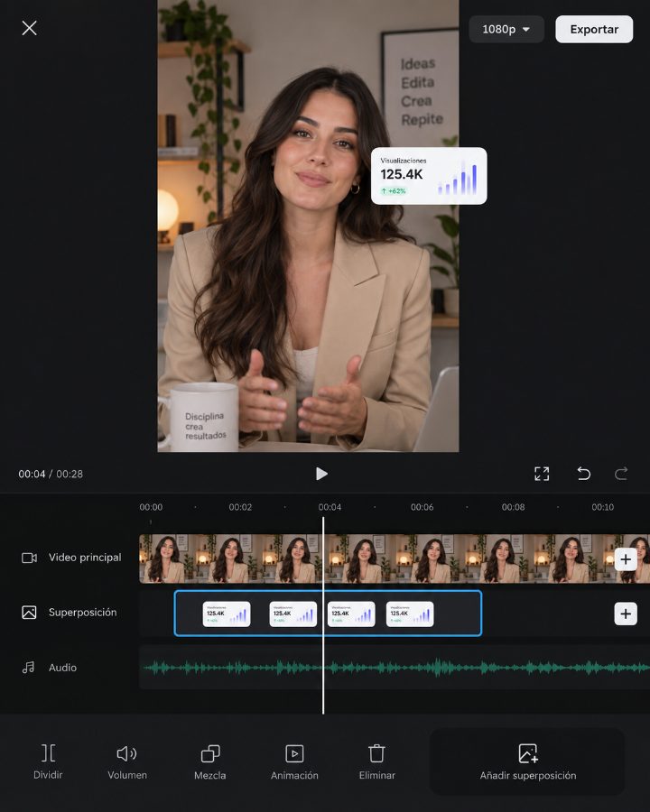Click the Audio music note icon
The width and height of the screenshot is (650, 812).
click(29, 668)
